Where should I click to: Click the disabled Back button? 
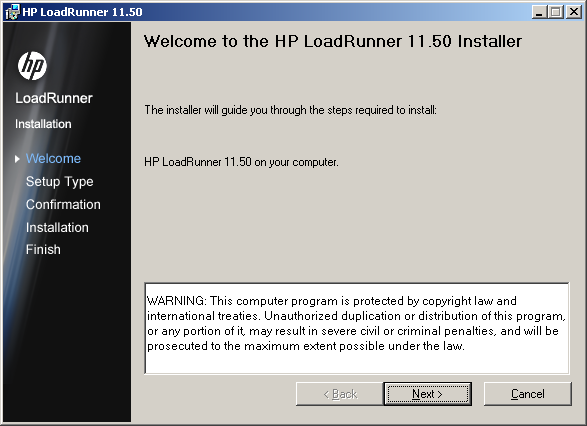pos(340,394)
